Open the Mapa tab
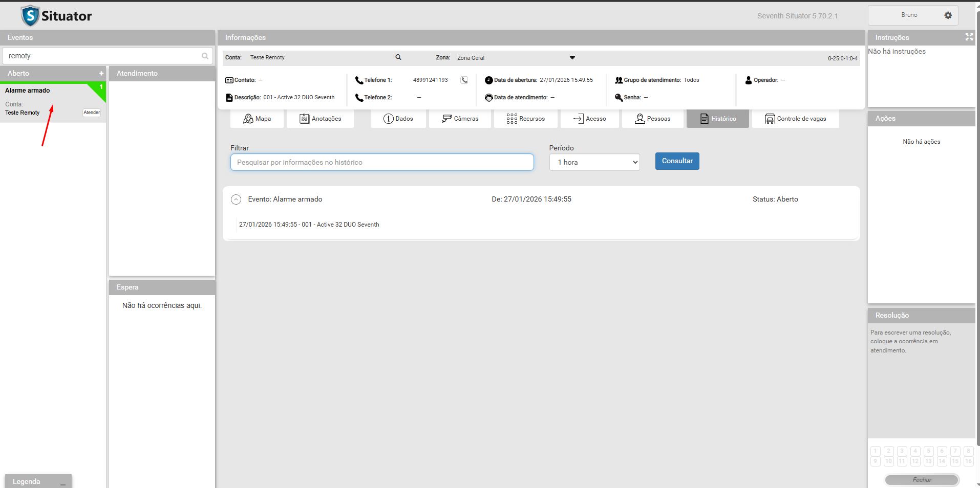980x488 pixels. tap(257, 119)
